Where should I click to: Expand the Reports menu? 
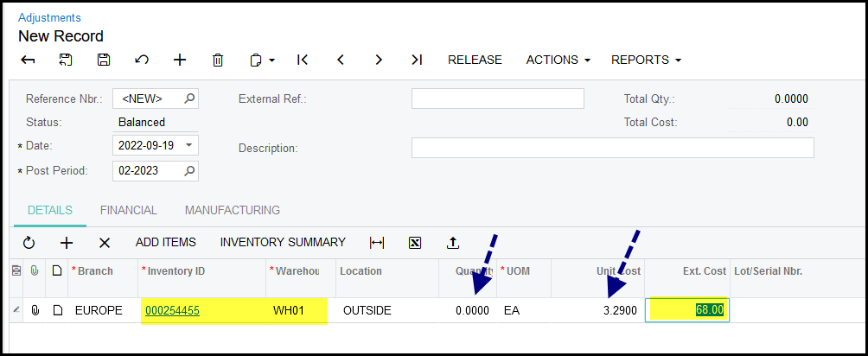click(646, 60)
